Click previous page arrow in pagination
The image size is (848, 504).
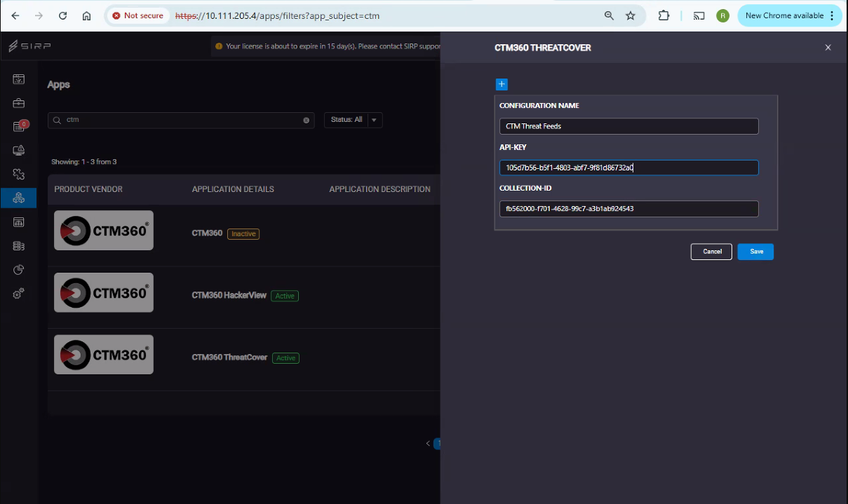428,443
